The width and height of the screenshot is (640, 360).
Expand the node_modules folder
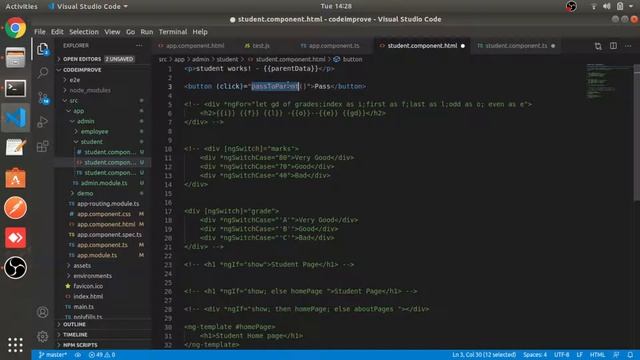coord(90,90)
